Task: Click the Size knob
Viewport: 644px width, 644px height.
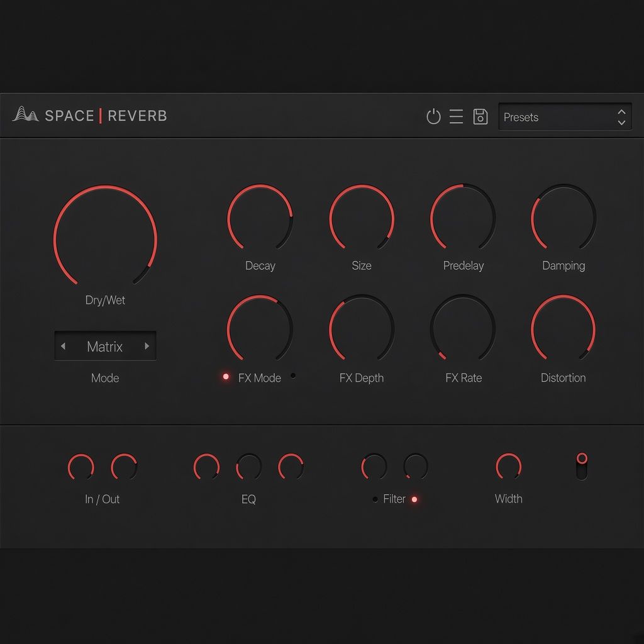Action: click(x=362, y=217)
